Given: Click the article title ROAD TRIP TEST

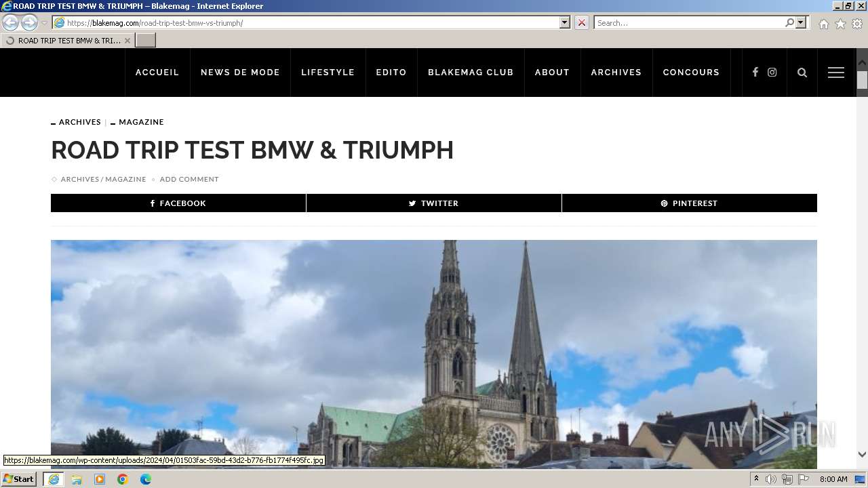Looking at the screenshot, I should pyautogui.click(x=252, y=150).
